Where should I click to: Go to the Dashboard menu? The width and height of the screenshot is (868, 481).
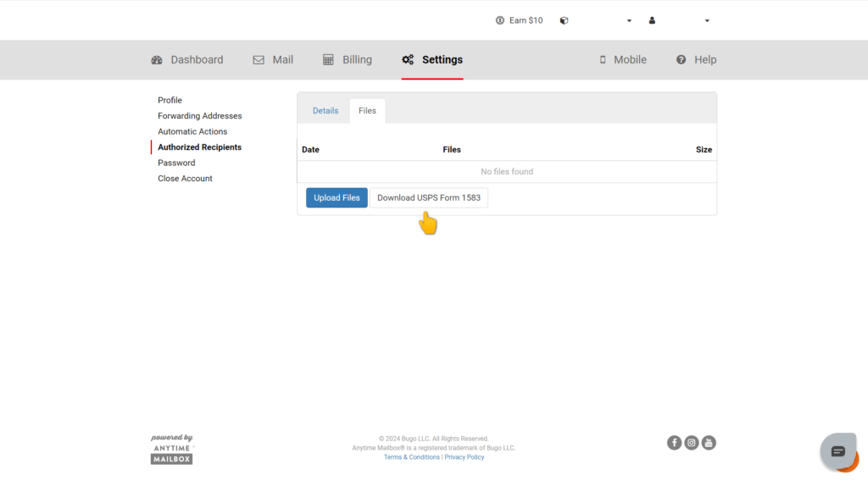[187, 60]
